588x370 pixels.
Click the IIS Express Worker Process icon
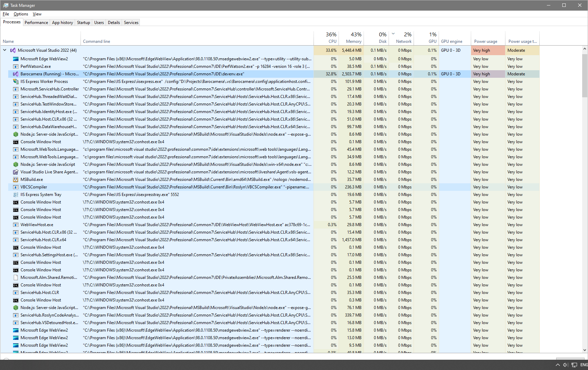(16, 82)
